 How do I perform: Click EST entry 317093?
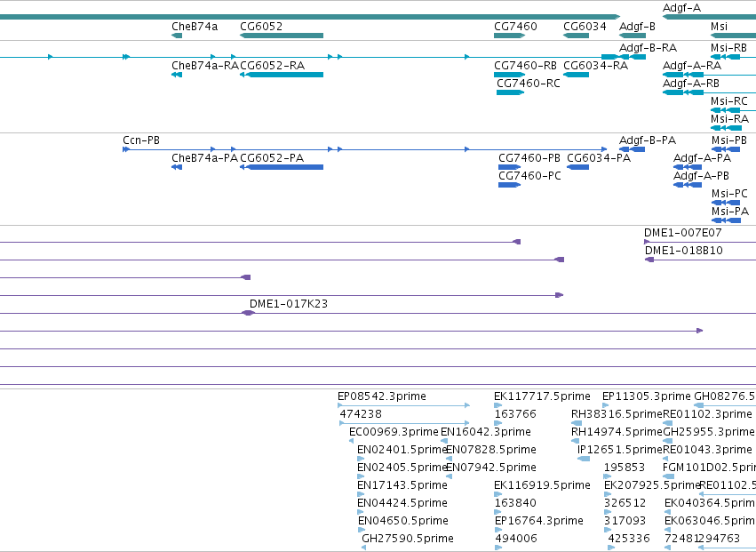[625, 521]
